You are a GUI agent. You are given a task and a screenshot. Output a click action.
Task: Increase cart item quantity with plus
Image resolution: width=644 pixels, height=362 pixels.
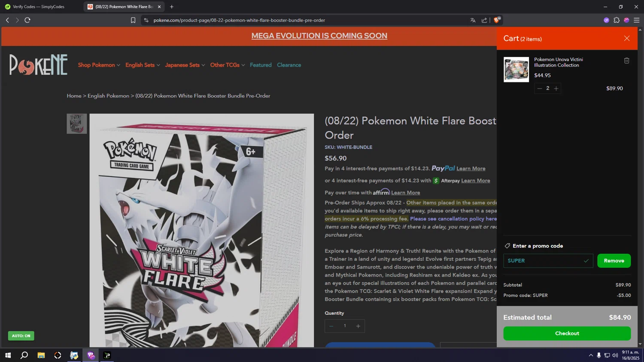[x=556, y=88]
